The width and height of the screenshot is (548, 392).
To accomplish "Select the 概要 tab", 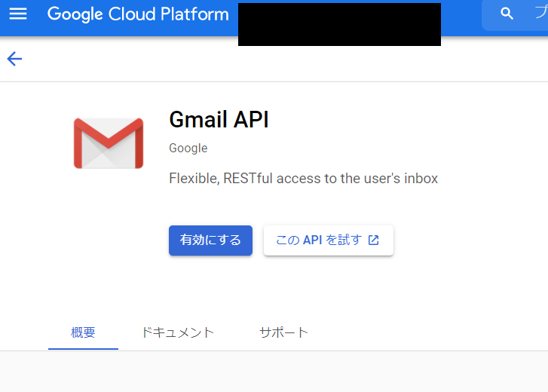I will pos(83,332).
